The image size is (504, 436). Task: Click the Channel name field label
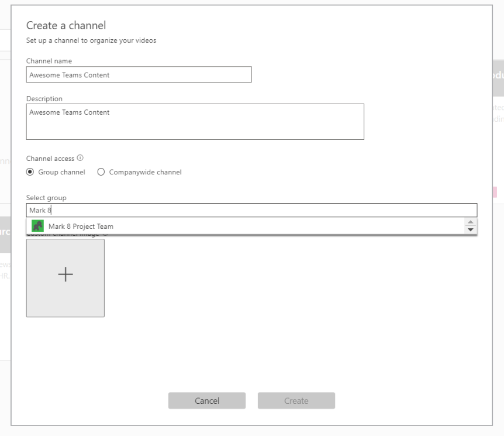49,61
